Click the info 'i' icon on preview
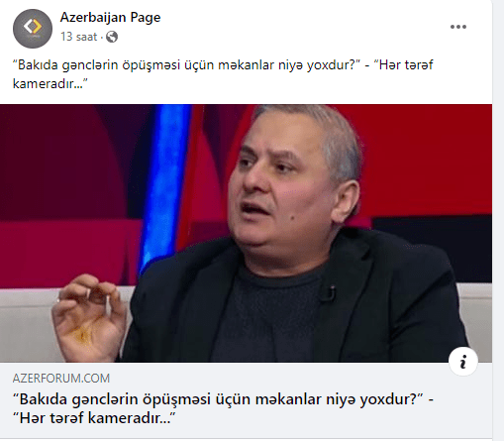This screenshot has width=504, height=441. tap(463, 362)
